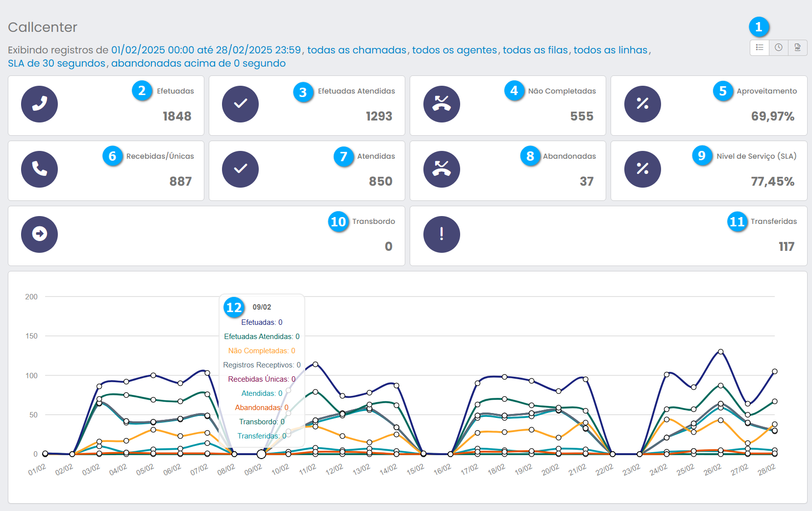The height and width of the screenshot is (511, 812).
Task: Click the Abandonadas missed-call icon
Action: [442, 169]
